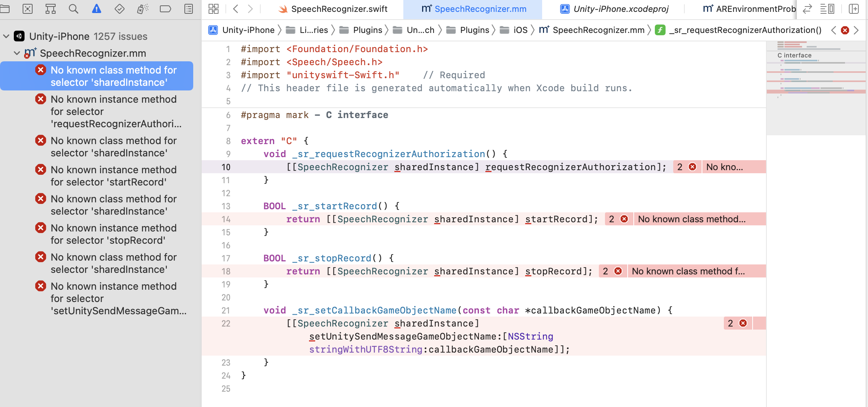Screen dimensions: 868x407
Task: Collapse the SpeechRecognizer.mm issue group
Action: click(17, 53)
